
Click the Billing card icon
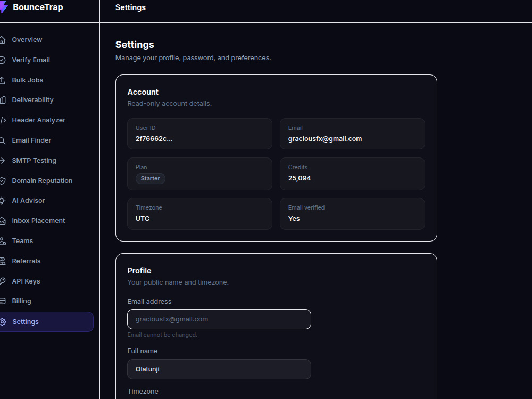pyautogui.click(x=2, y=301)
